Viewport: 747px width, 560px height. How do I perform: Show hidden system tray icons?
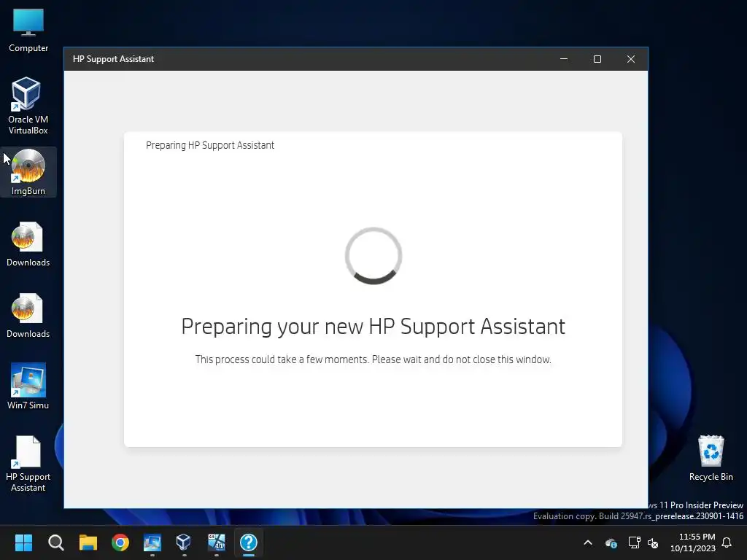tap(588, 542)
